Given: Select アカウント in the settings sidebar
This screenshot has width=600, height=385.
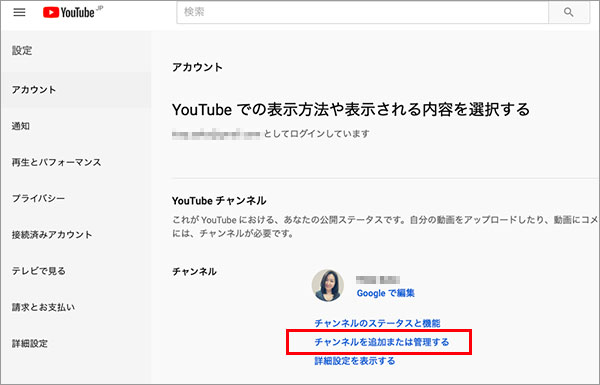Looking at the screenshot, I should [x=76, y=90].
